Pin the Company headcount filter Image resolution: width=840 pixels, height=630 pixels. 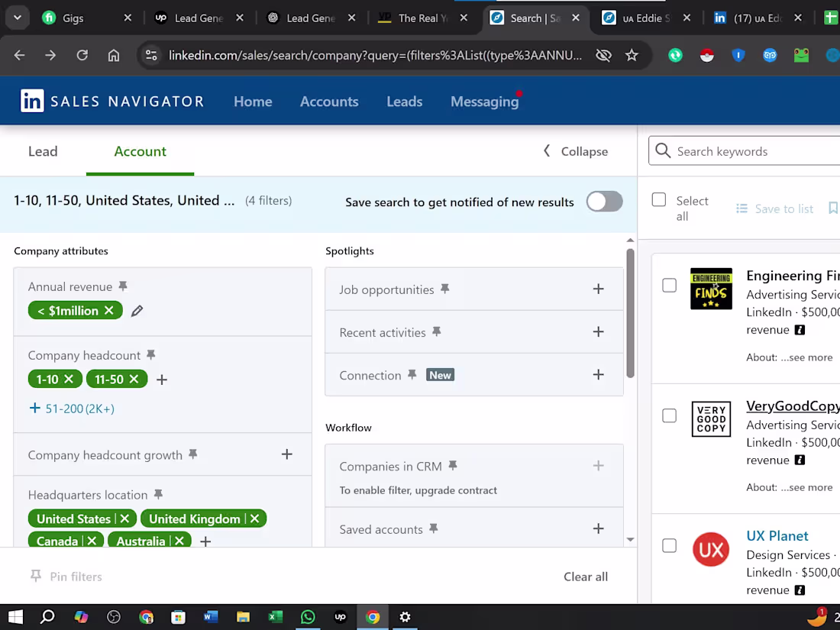(151, 354)
